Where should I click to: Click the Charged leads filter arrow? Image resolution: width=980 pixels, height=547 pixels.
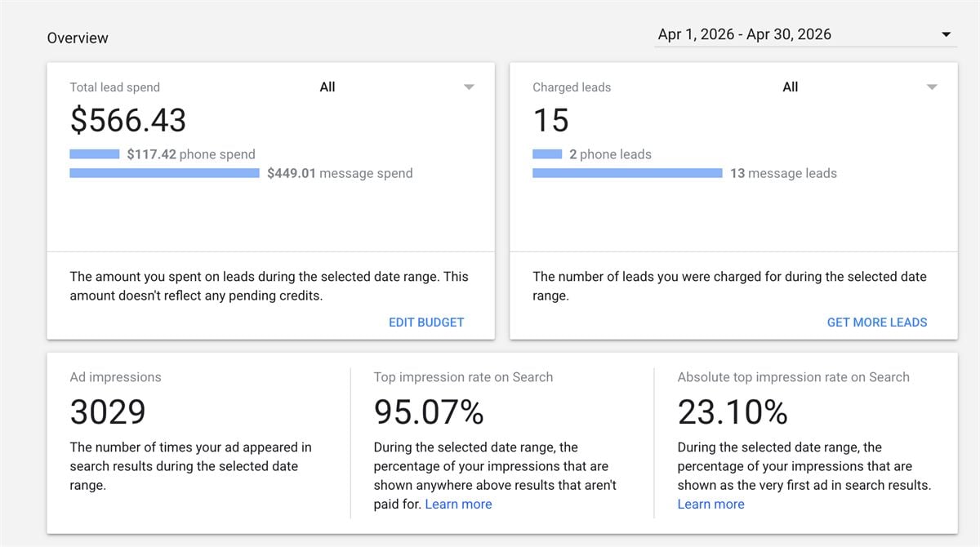[x=932, y=87]
